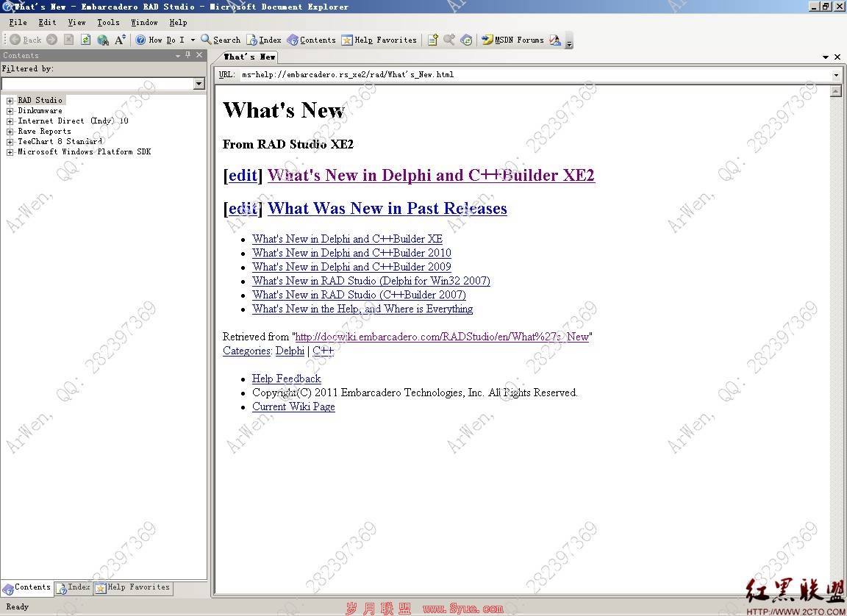Viewport: 847px width, 616px height.
Task: Click the Stop loading icon
Action: pyautogui.click(x=68, y=40)
